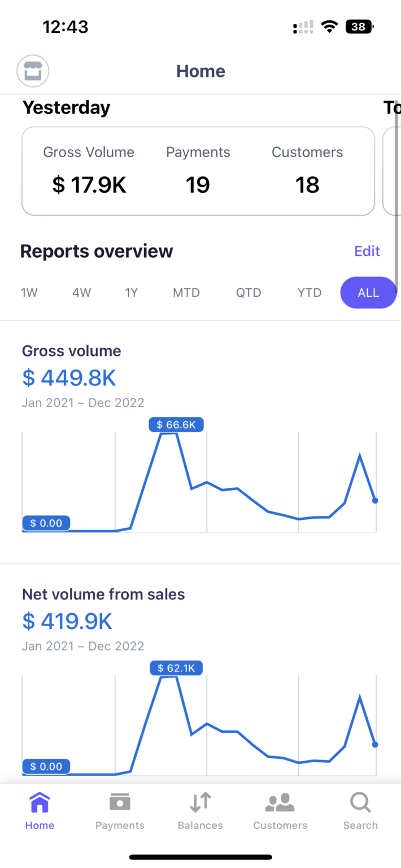
Task: Open the Customers people icon
Action: (x=280, y=802)
